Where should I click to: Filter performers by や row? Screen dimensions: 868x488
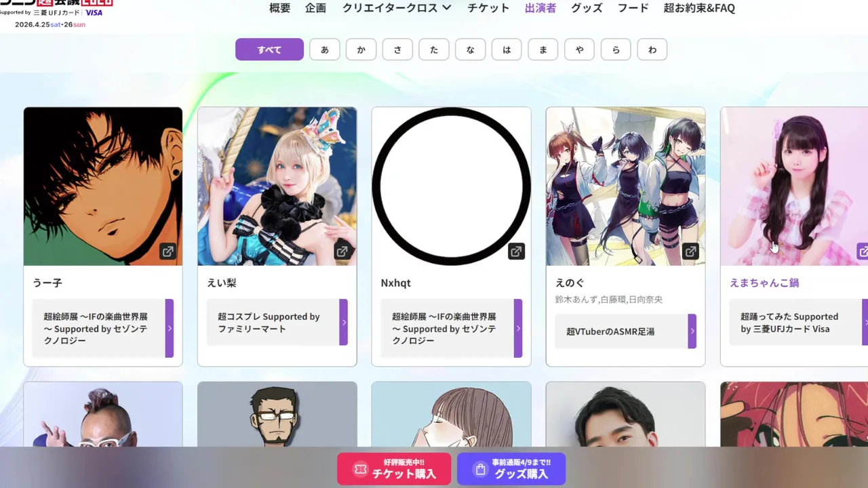coord(579,49)
